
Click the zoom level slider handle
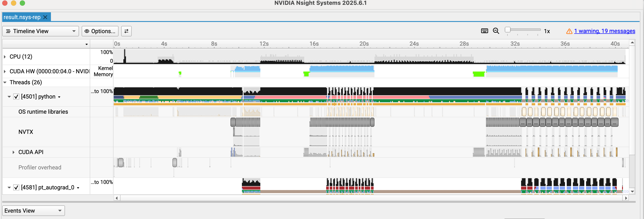pos(507,30)
